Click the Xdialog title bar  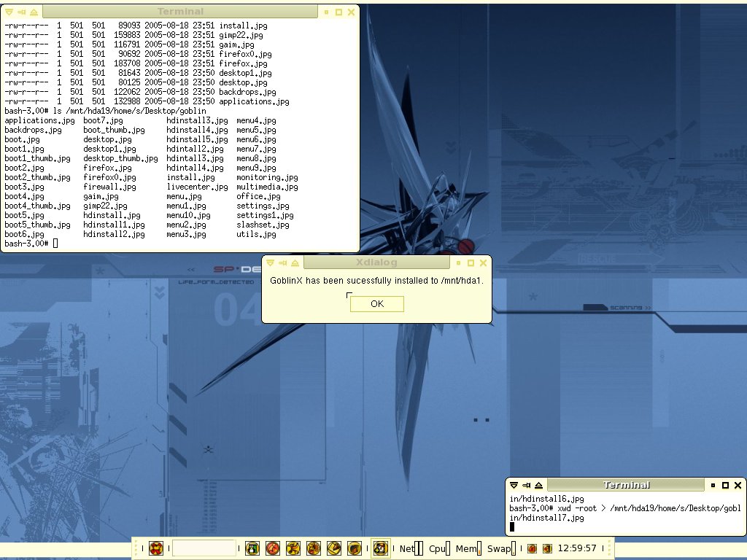click(376, 262)
